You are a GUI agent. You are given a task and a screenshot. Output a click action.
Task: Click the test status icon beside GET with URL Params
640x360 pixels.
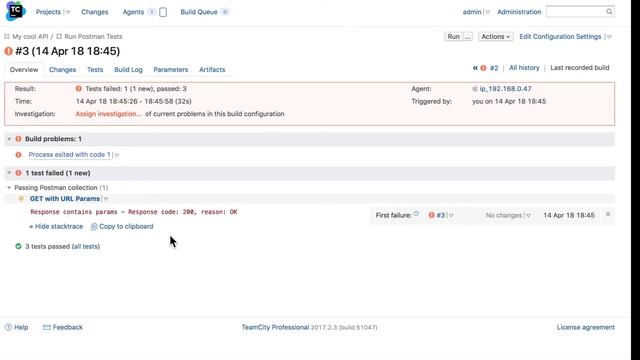tap(21, 199)
